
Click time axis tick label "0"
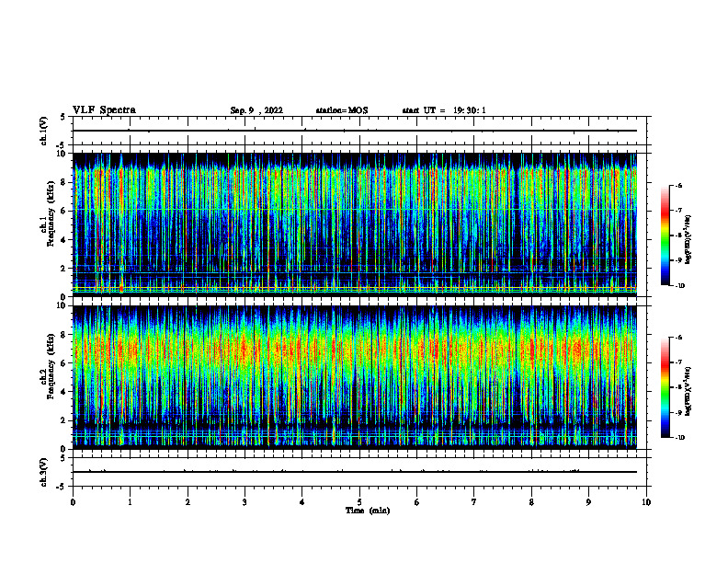tap(73, 502)
